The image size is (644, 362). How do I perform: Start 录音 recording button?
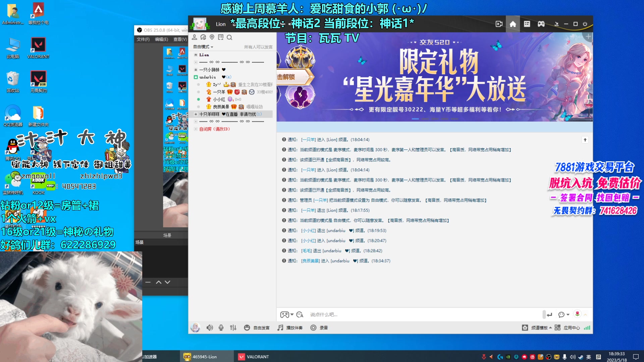click(319, 328)
